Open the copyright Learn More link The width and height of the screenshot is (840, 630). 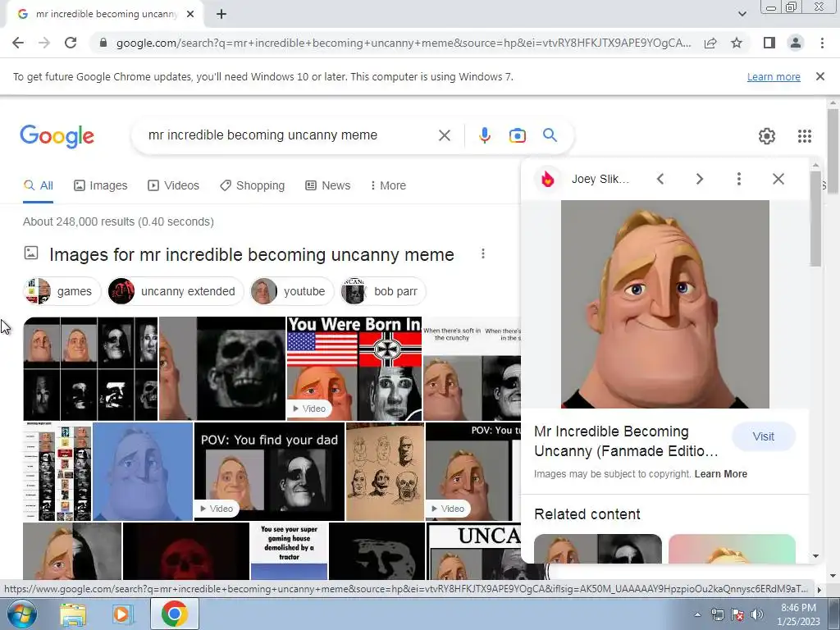click(x=720, y=474)
